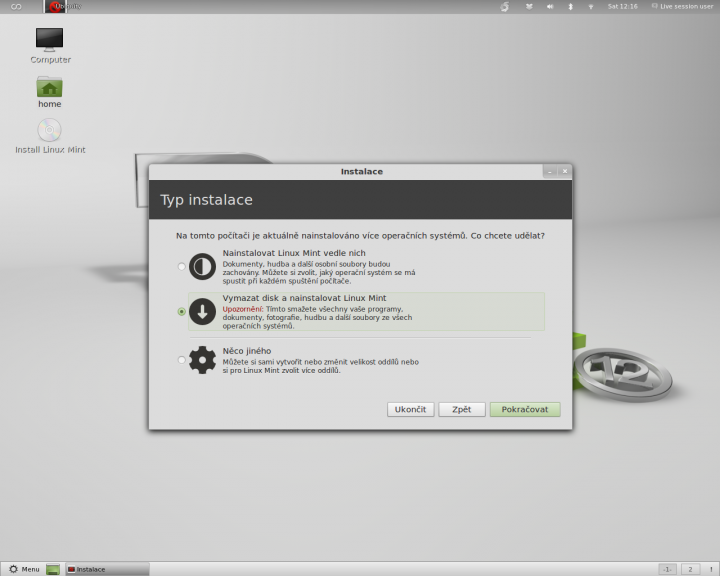
Task: Click the swirl tray icon in top panel
Action: 505,6
